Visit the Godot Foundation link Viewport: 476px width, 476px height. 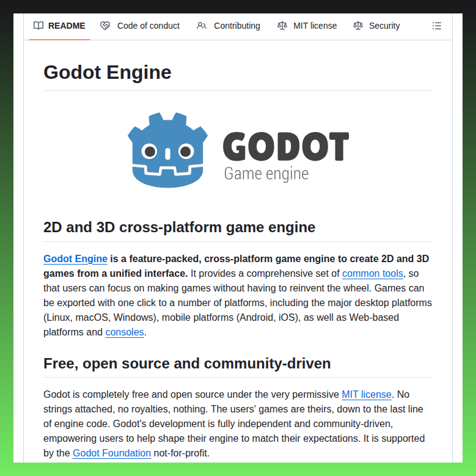coord(112,453)
